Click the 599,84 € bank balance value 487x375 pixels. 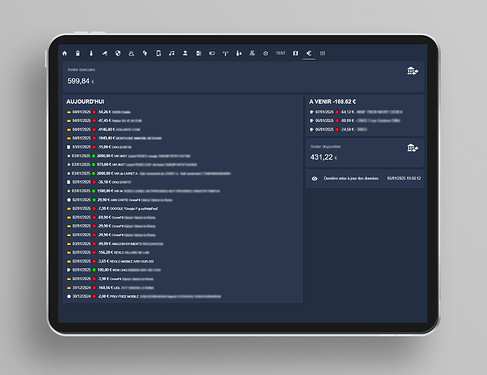pos(81,81)
